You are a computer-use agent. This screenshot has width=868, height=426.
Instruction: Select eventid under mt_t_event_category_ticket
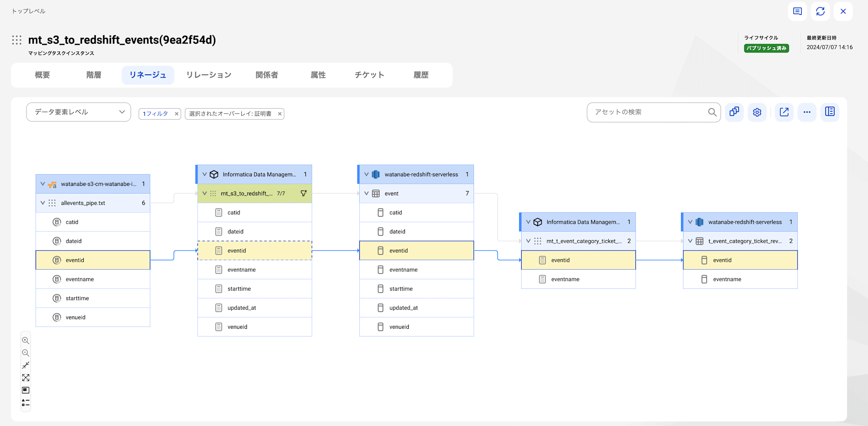click(579, 260)
